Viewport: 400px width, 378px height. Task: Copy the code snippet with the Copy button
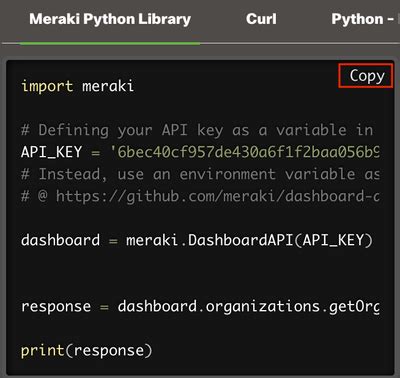(x=366, y=76)
